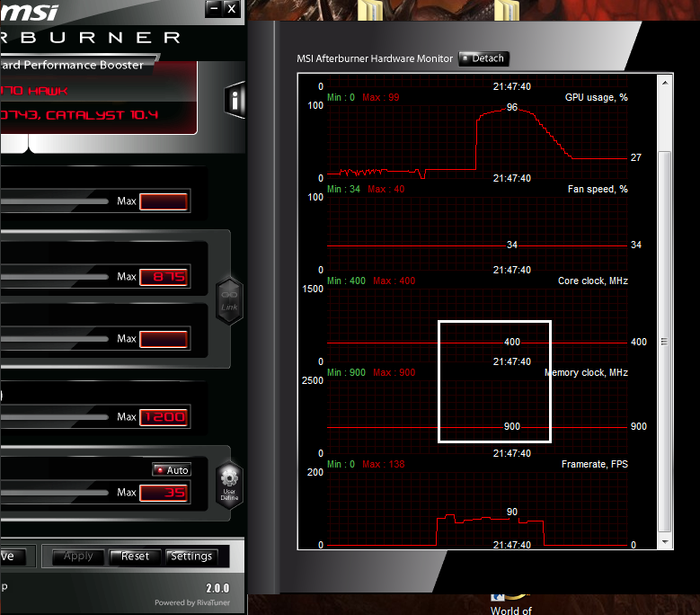
Task: Click the slider track beside 1200 field
Action: click(x=54, y=417)
